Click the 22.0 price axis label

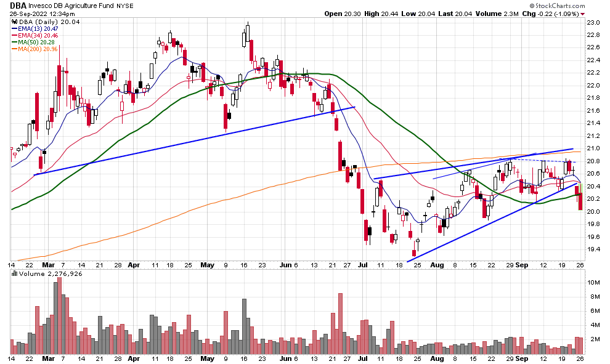click(593, 85)
